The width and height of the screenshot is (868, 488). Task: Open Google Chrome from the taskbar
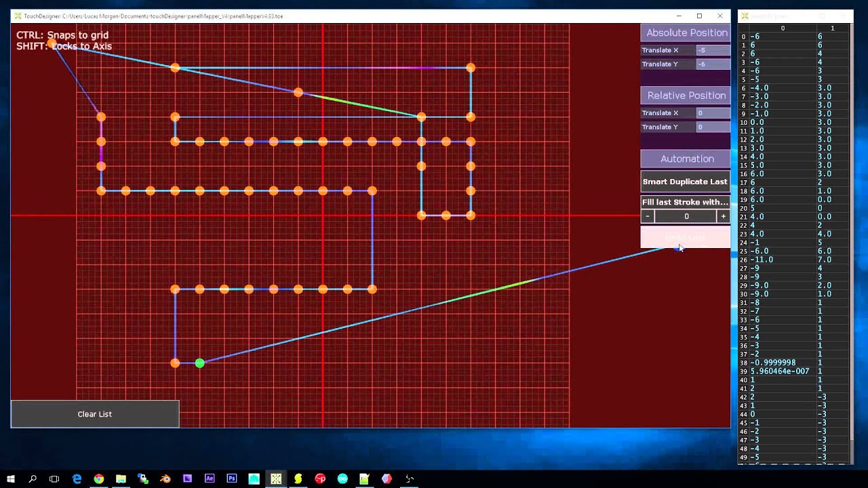pyautogui.click(x=99, y=479)
